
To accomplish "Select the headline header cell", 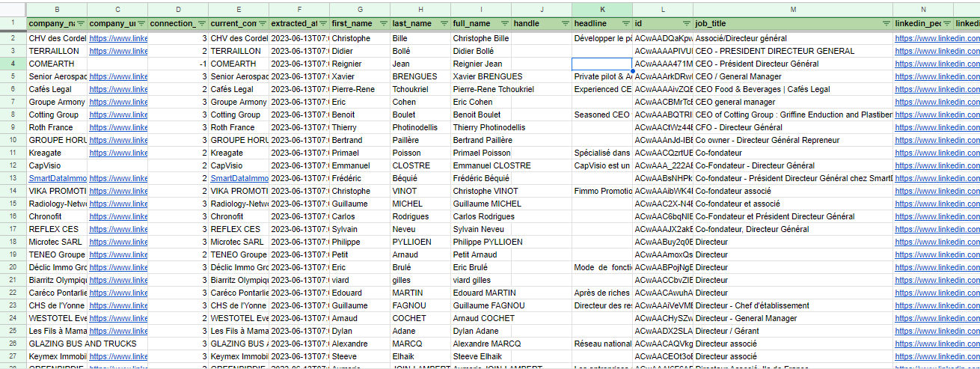I will (x=602, y=23).
